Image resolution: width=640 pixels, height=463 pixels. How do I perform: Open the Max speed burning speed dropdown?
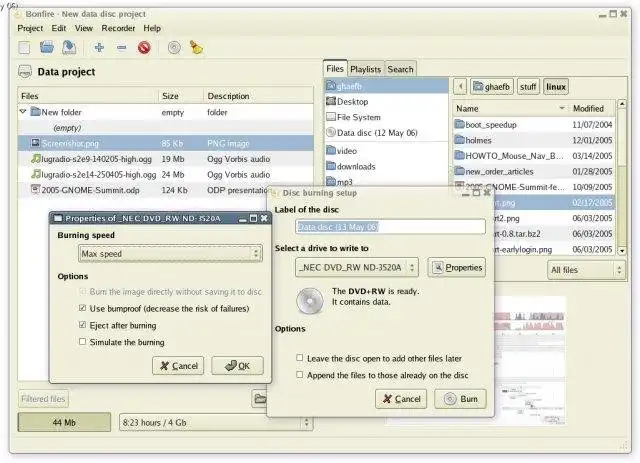click(x=170, y=254)
